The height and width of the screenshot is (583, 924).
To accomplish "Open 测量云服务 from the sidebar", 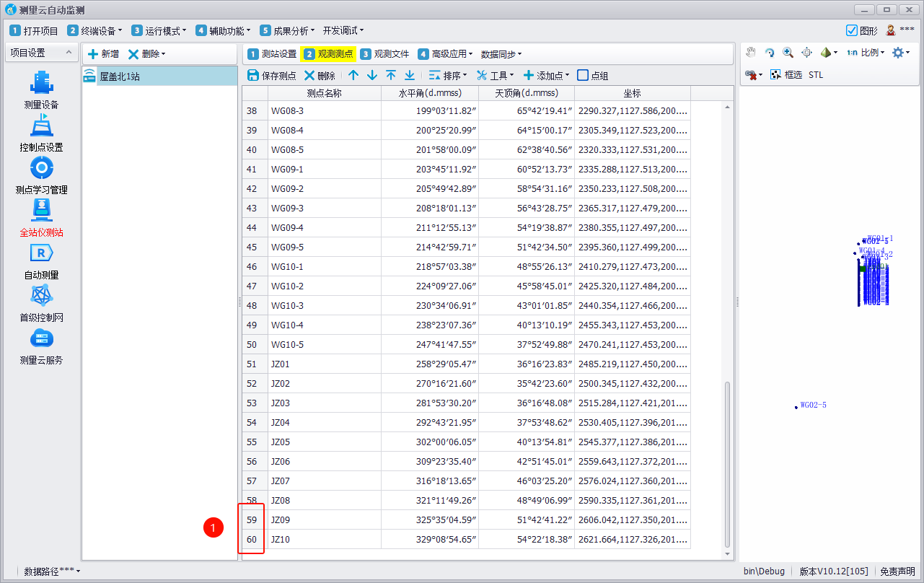I will [x=41, y=346].
